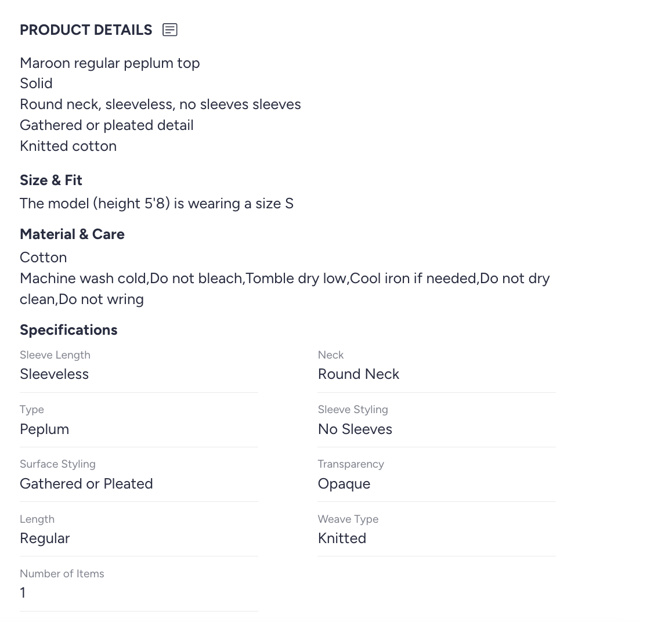Click the PRODUCT DETAILS heading
Image resolution: width=672 pixels, height=622 pixels.
[86, 30]
